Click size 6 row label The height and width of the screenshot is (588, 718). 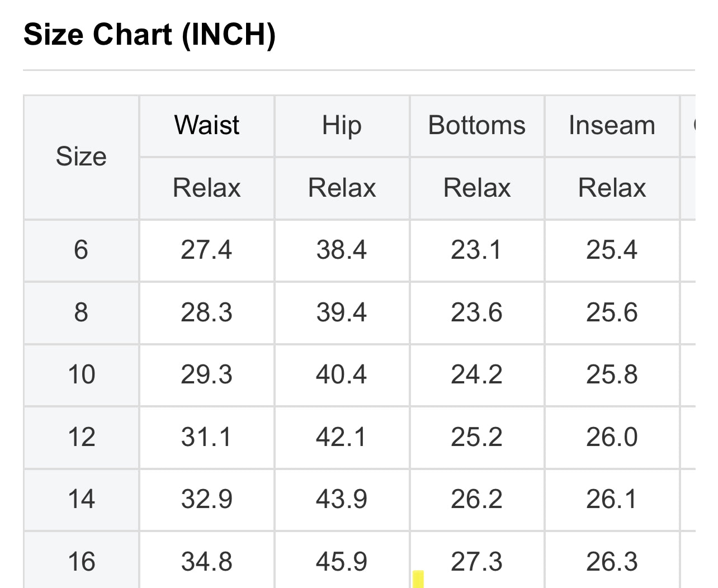coord(81,250)
